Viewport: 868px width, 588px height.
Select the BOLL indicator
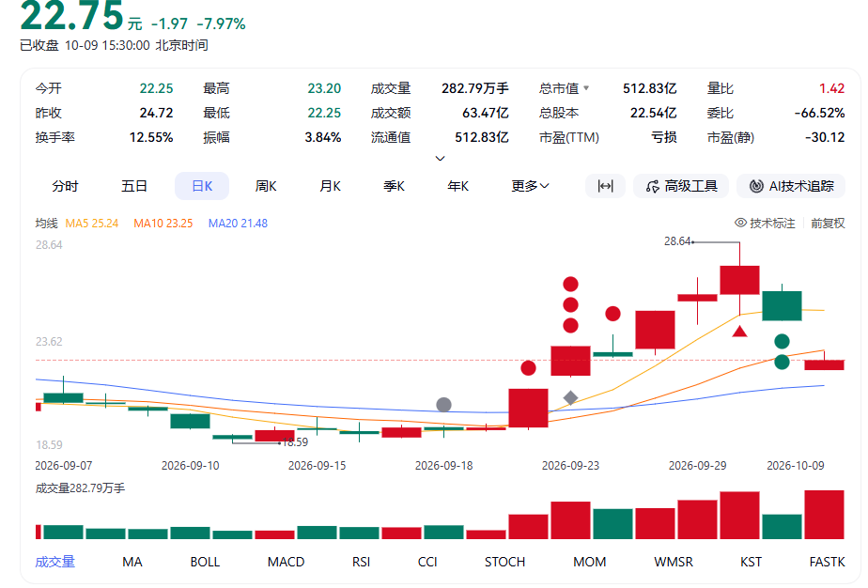click(x=205, y=562)
